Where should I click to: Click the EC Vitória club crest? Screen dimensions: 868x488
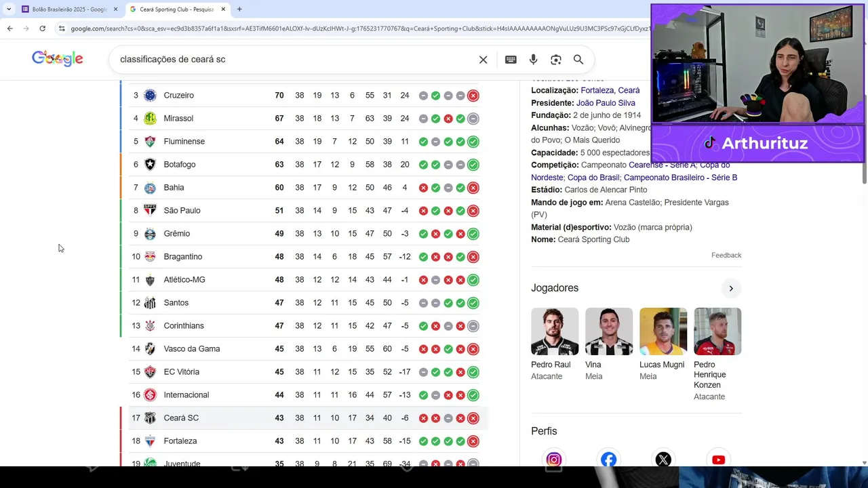[150, 372]
